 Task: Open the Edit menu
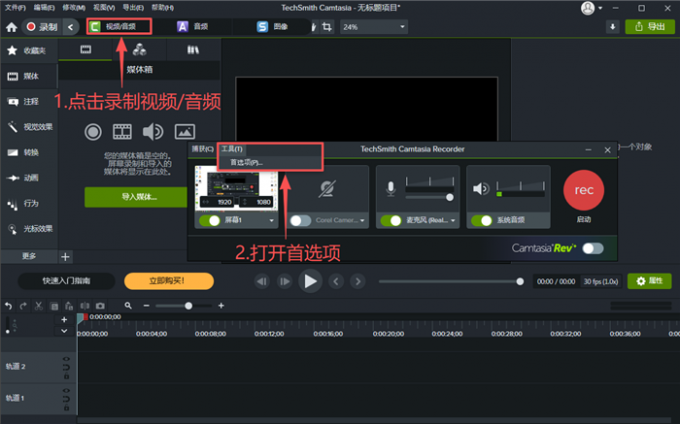44,8
